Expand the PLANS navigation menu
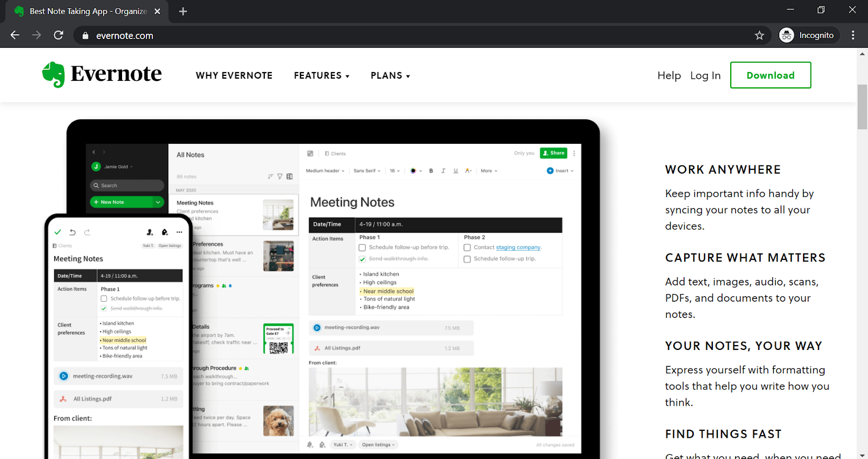 point(390,75)
